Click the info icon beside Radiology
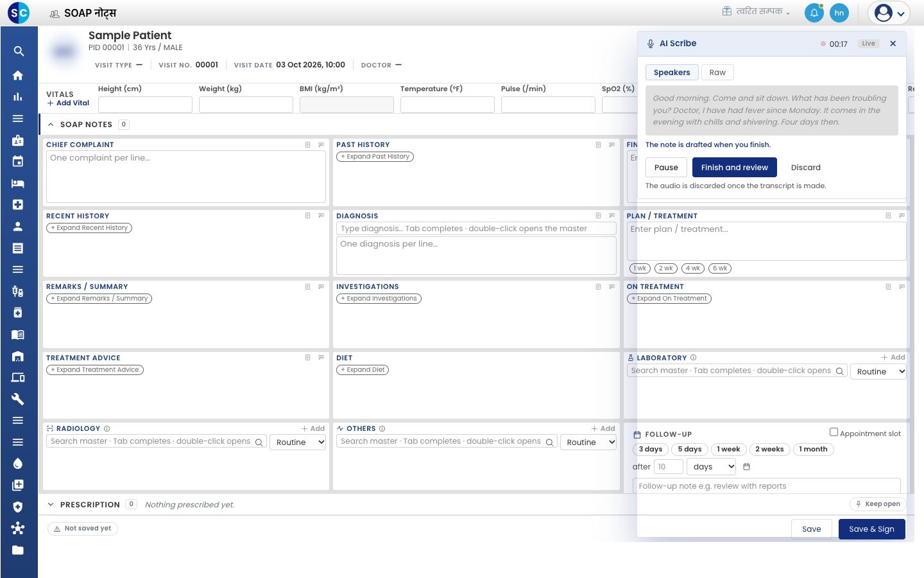924x578 pixels. point(107,428)
